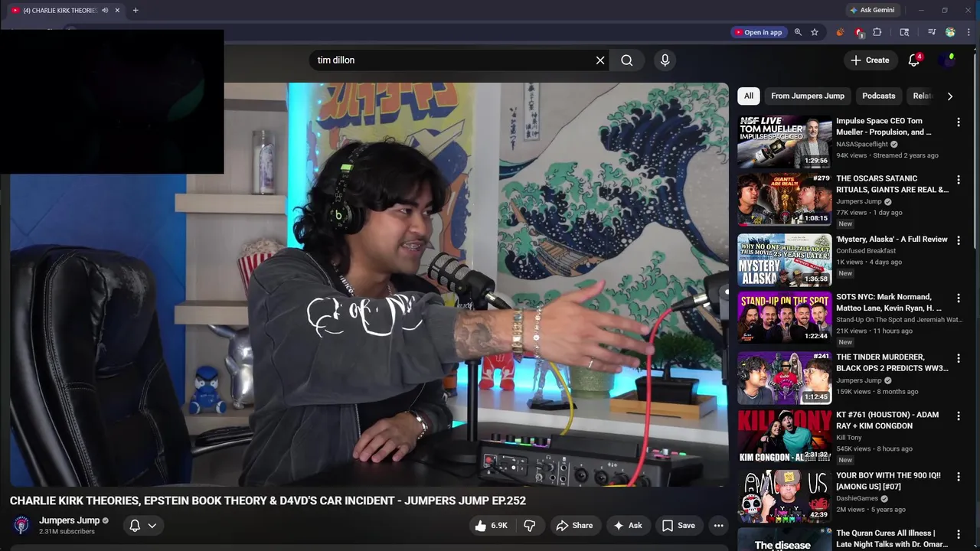Click the 2.31M subscribers text
980x551 pixels.
point(67,532)
